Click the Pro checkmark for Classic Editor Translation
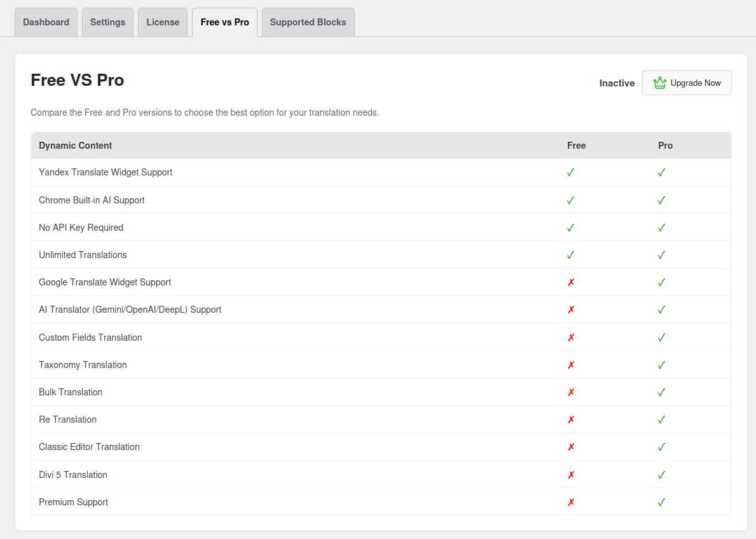 tap(661, 447)
